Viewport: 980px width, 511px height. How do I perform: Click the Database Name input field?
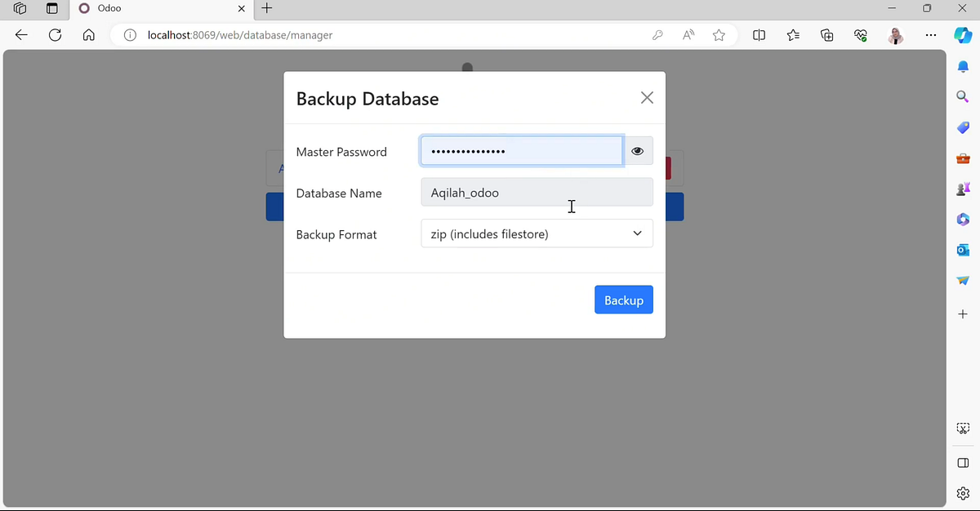point(537,192)
